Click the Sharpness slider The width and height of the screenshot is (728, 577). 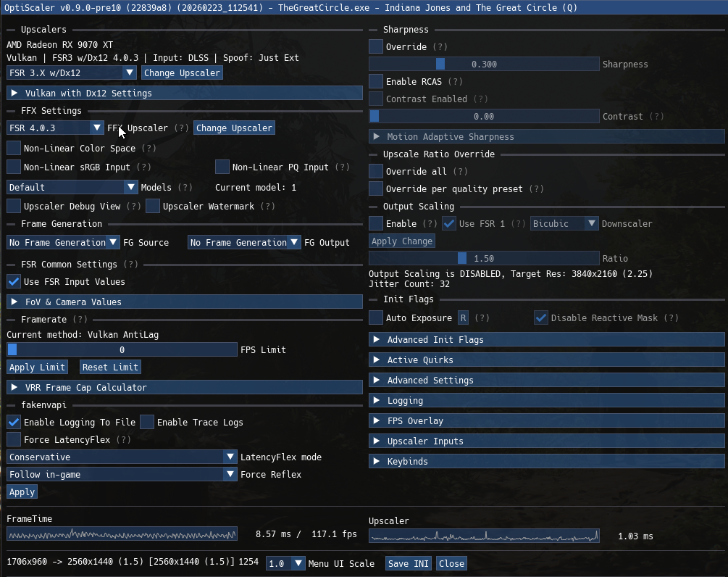point(484,64)
